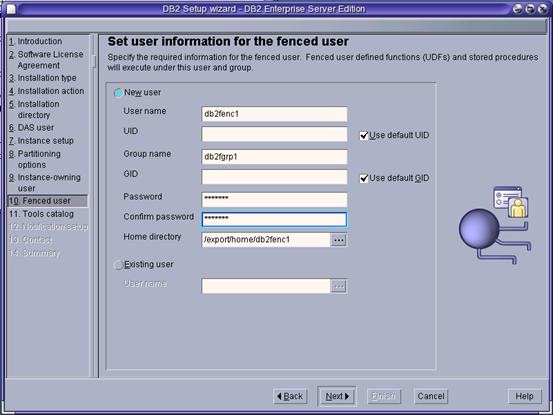Viewport: 553px width, 415px height.
Task: Select Tools catalog step in sidebar
Action: coord(41,214)
